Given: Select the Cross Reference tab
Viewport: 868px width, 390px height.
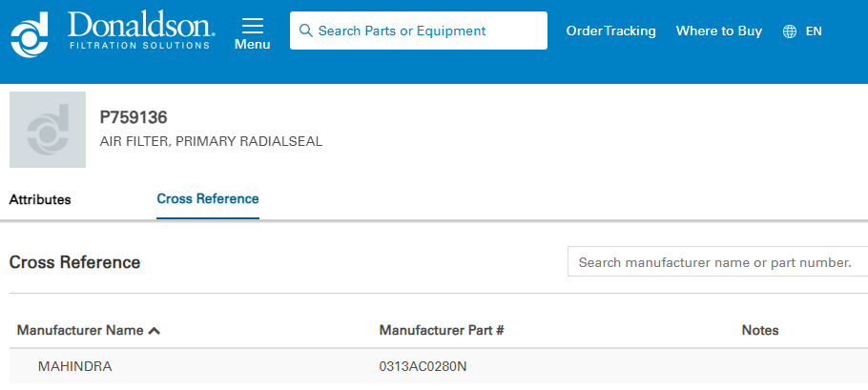Looking at the screenshot, I should pos(208,199).
